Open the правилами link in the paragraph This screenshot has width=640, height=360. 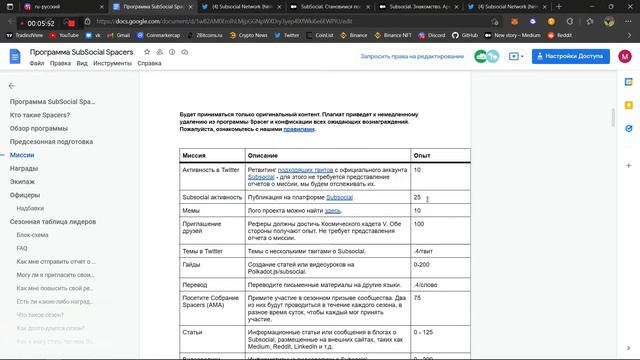coord(299,129)
